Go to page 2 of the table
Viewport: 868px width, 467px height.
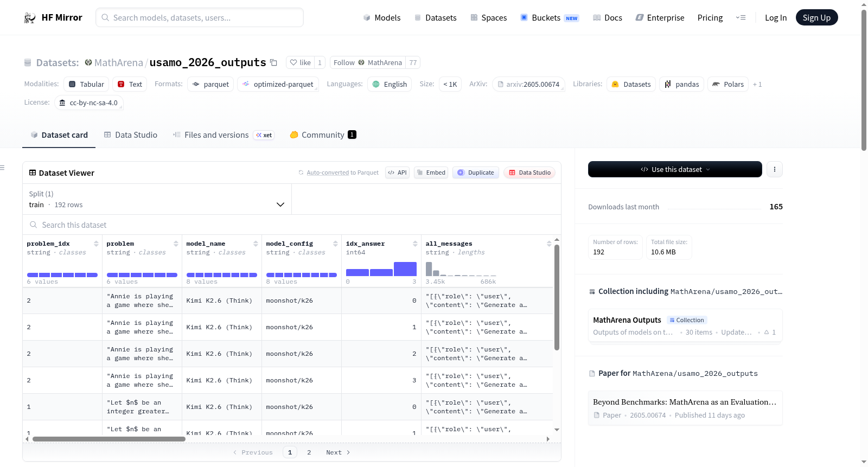(x=309, y=452)
